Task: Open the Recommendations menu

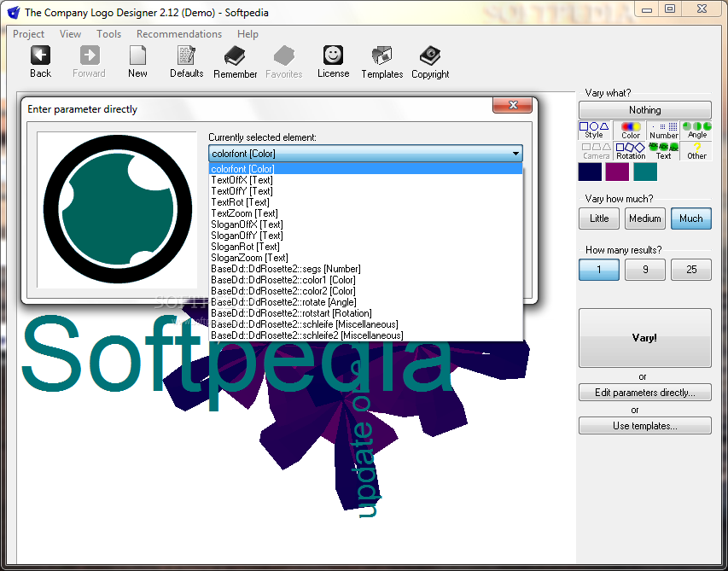Action: point(178,34)
